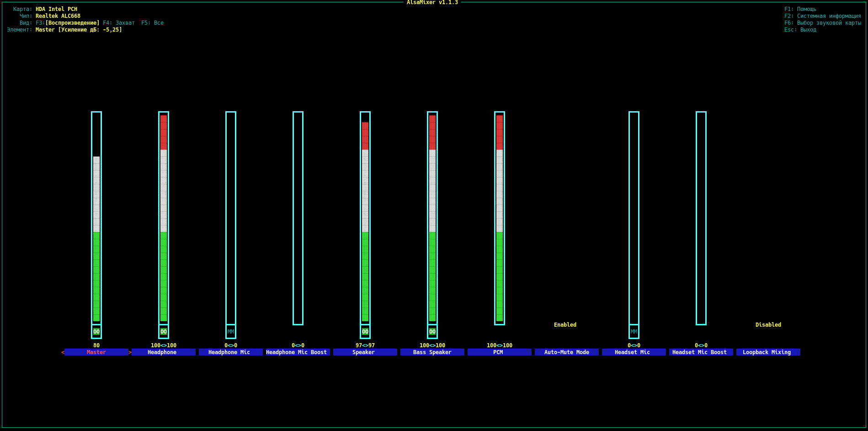868x431 pixels.
Task: Select the Loopback Mixing control label
Action: pos(768,352)
